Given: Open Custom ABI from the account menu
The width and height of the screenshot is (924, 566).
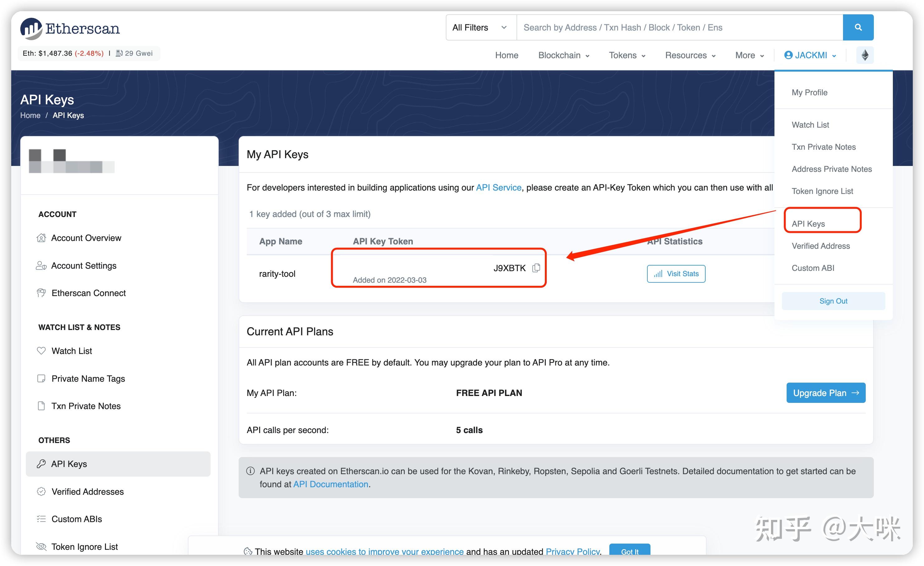Looking at the screenshot, I should pos(812,268).
